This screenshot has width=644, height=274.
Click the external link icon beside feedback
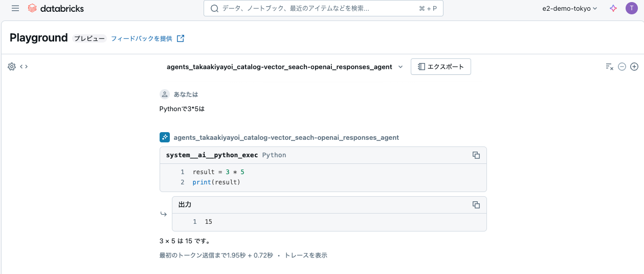tap(181, 38)
